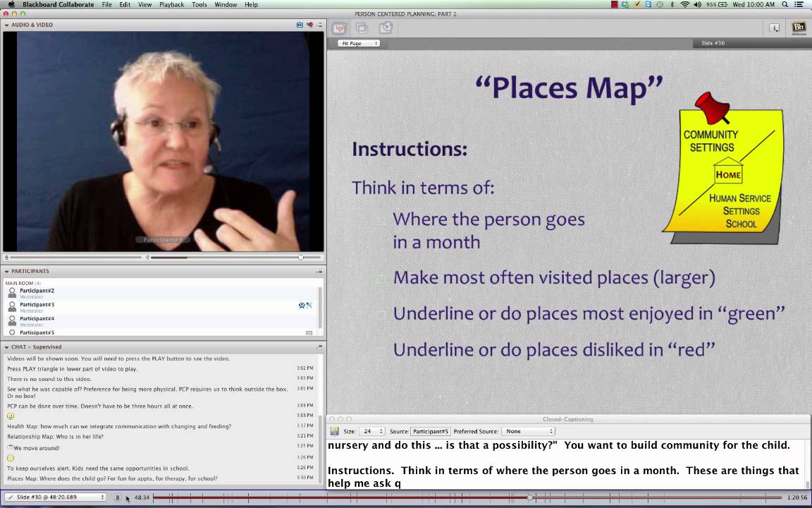This screenshot has height=508, width=812.
Task: Adjust the speaker volume slider knob
Action: (301, 257)
